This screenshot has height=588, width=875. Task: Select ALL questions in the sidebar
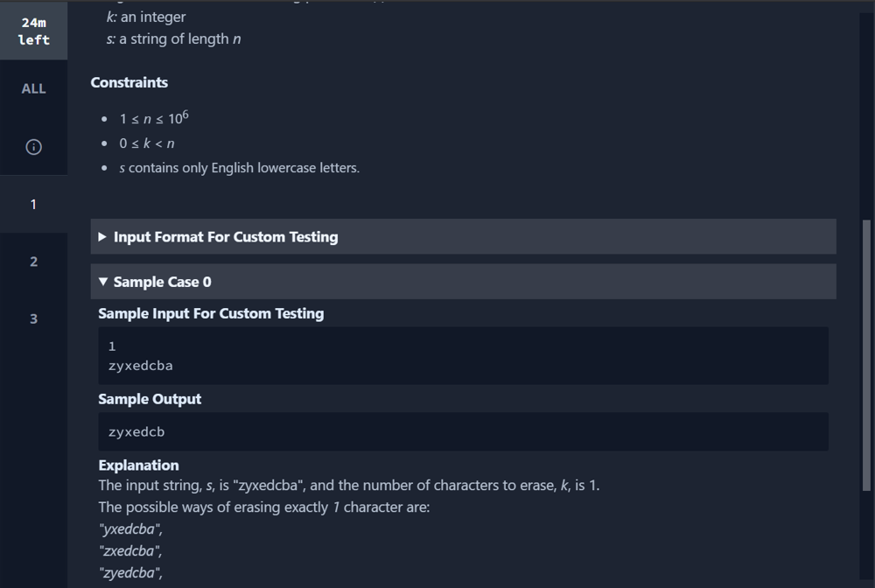coord(33,88)
